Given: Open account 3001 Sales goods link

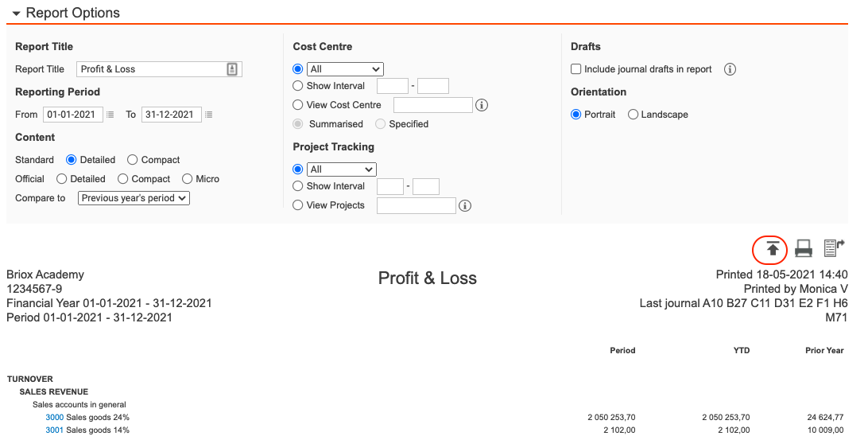Looking at the screenshot, I should point(54,430).
